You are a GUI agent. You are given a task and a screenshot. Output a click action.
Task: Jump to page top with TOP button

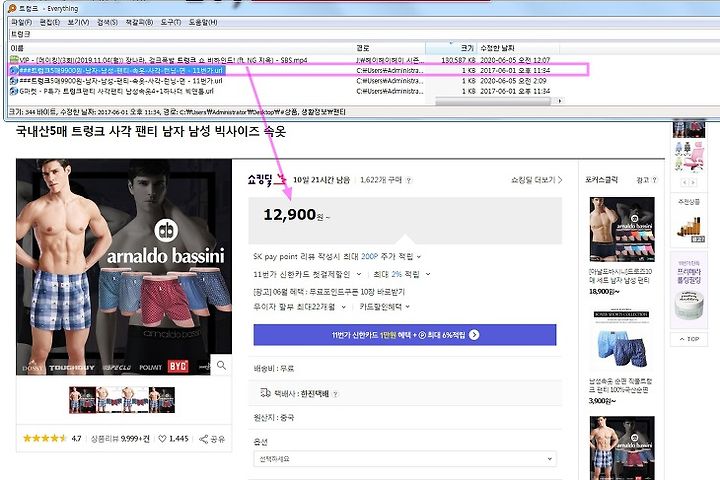coord(689,339)
